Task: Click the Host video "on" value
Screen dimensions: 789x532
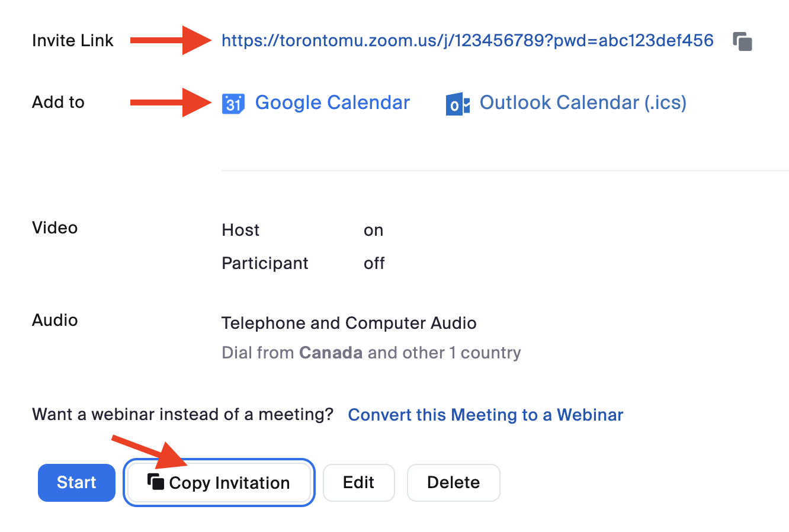Action: [373, 230]
